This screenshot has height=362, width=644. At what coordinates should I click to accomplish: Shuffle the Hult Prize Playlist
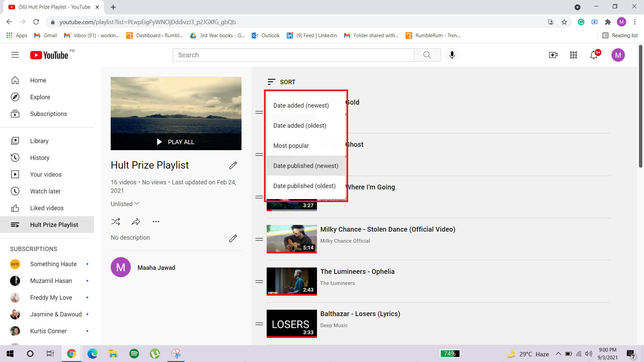(x=116, y=222)
